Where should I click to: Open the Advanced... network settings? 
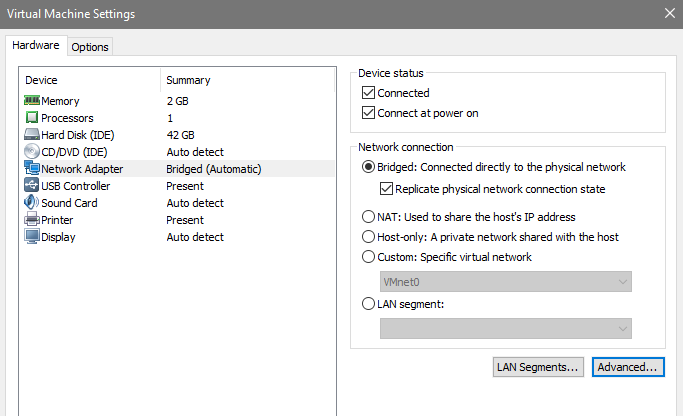(x=627, y=367)
